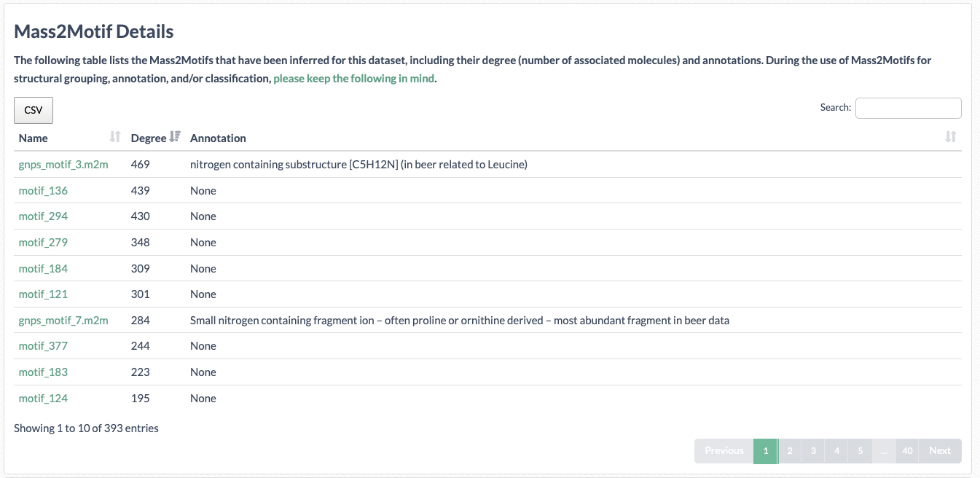Sort table by Degree column icon

coord(174,137)
